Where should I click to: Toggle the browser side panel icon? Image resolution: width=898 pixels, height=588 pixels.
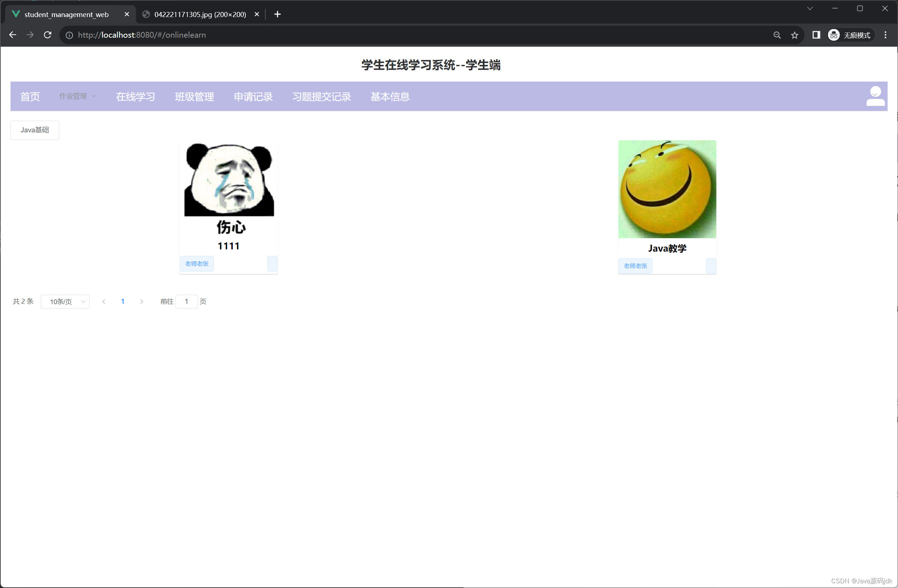(816, 35)
